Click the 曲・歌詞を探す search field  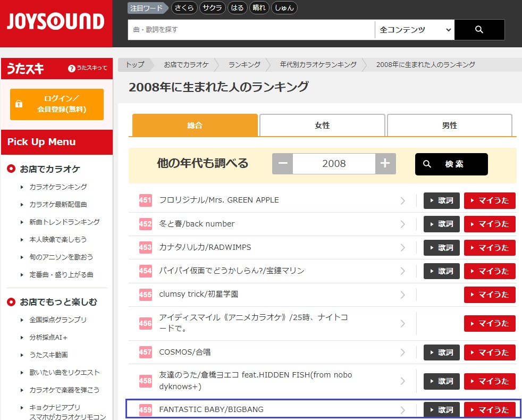(x=251, y=30)
